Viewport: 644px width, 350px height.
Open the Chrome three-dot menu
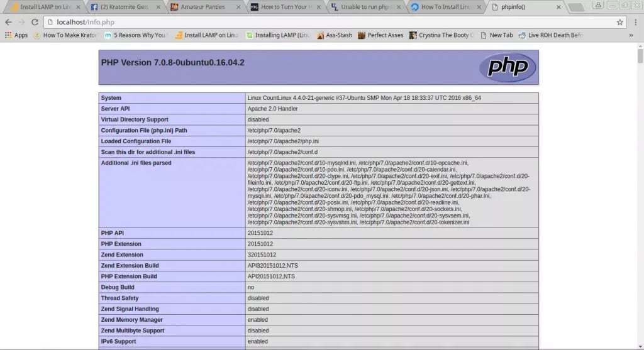coord(635,22)
